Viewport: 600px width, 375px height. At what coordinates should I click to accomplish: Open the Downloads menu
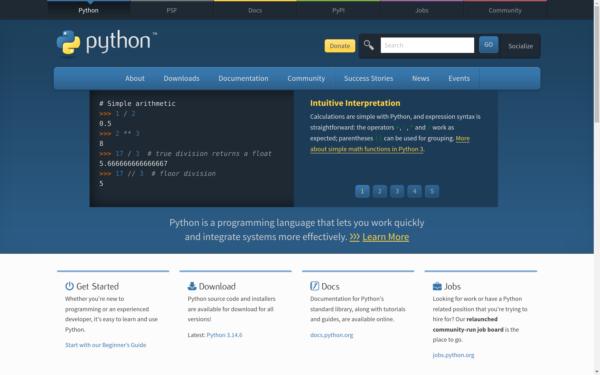tap(181, 78)
